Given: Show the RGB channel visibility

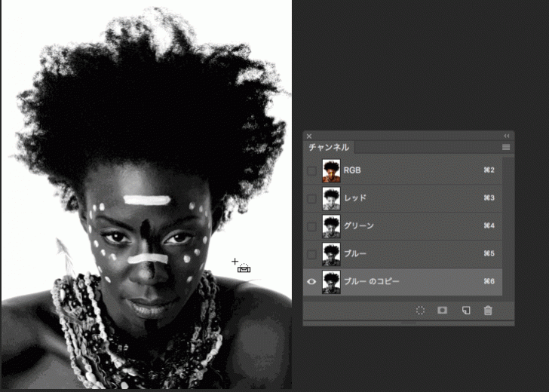Looking at the screenshot, I should 312,171.
